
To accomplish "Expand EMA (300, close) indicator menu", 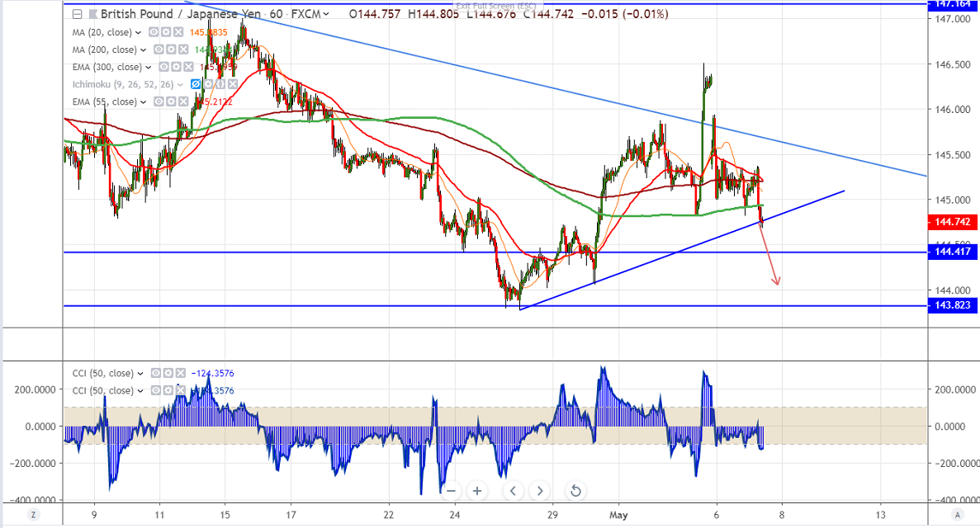I will coord(148,68).
